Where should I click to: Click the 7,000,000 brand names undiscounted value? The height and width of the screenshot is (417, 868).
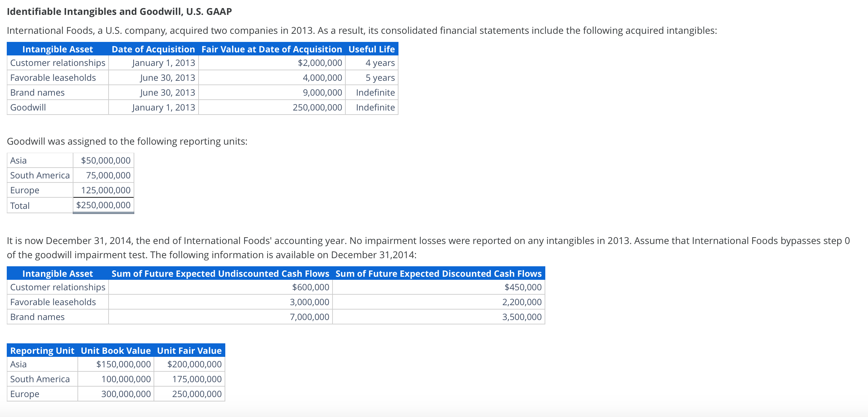pos(309,317)
